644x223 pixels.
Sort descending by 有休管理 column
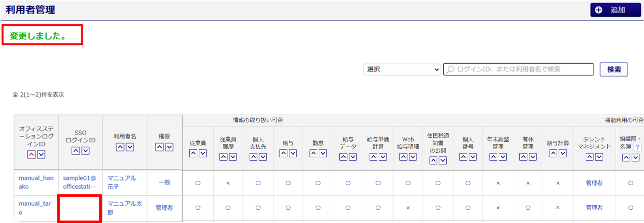click(533, 157)
